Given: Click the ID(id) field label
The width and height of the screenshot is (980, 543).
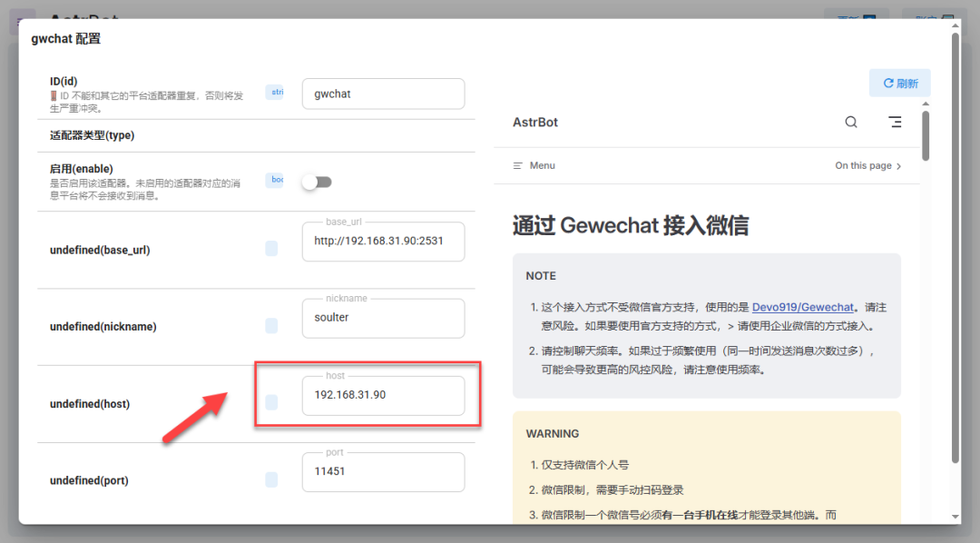Looking at the screenshot, I should (64, 82).
